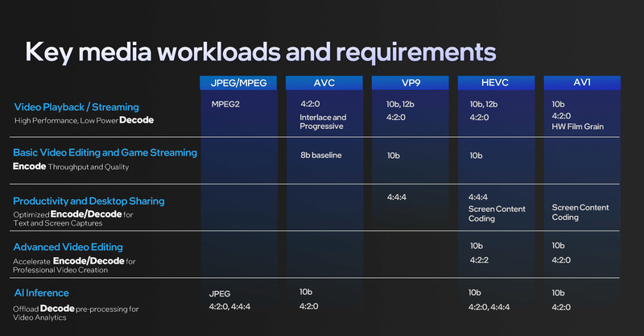Click "Basic Video Editing and Game Streaming" heading

105,152
